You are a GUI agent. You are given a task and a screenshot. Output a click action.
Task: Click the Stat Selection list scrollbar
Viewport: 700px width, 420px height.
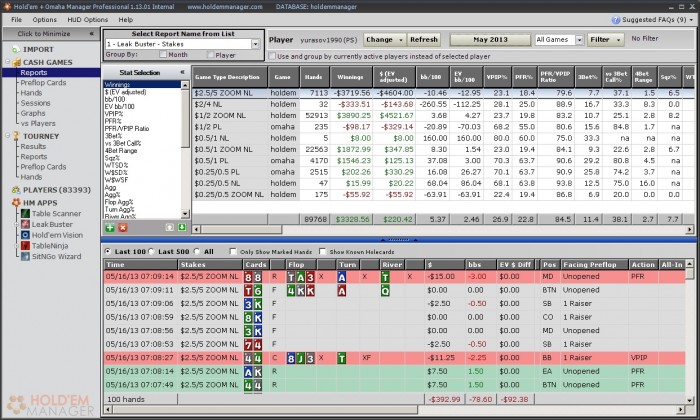185,118
